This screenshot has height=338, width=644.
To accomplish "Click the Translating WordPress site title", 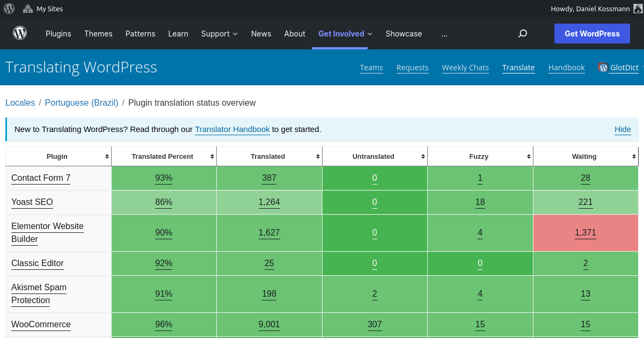I will (x=81, y=67).
